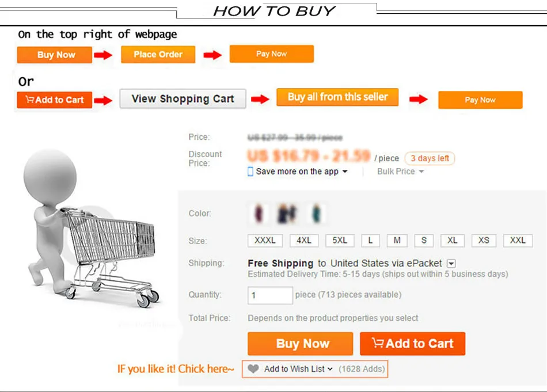The image size is (547, 392).
Task: Click the Buy all from this seller button
Action: tap(337, 97)
